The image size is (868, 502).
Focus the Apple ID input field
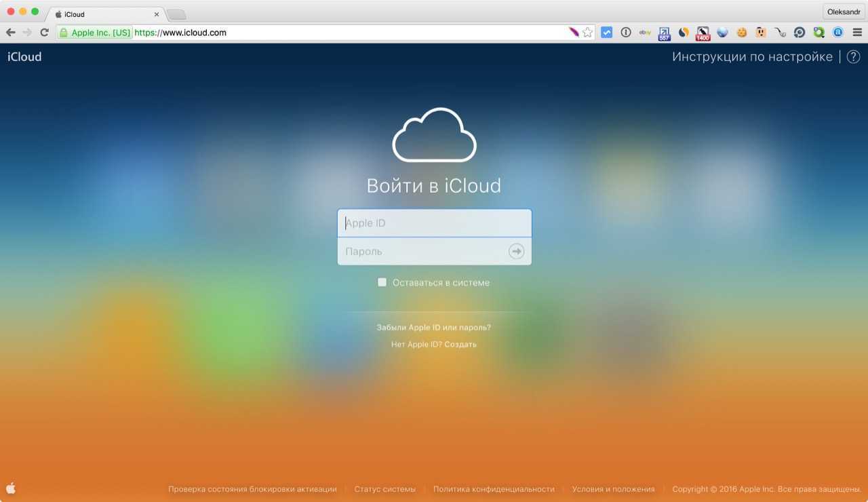tap(434, 223)
